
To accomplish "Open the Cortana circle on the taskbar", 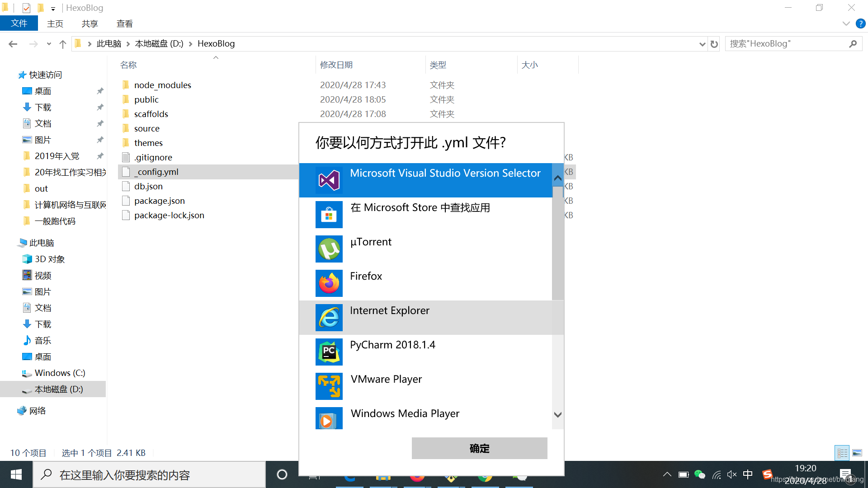I will click(282, 474).
